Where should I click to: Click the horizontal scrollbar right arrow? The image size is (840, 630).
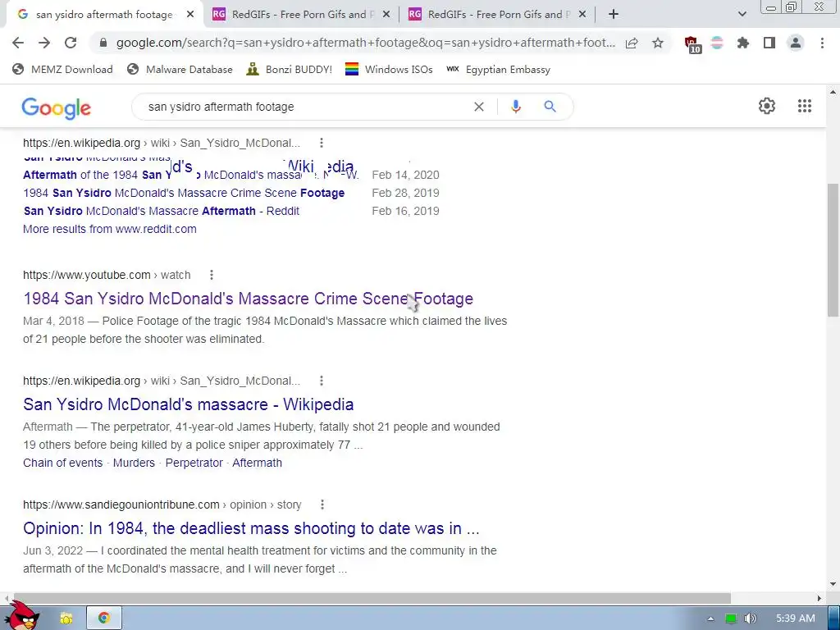pos(819,598)
